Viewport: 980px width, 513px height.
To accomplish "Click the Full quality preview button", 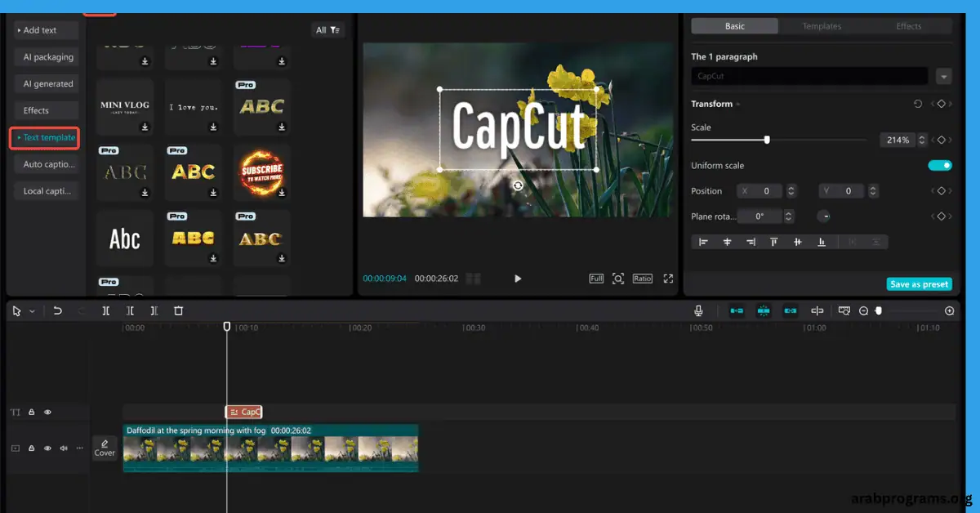I will (596, 279).
